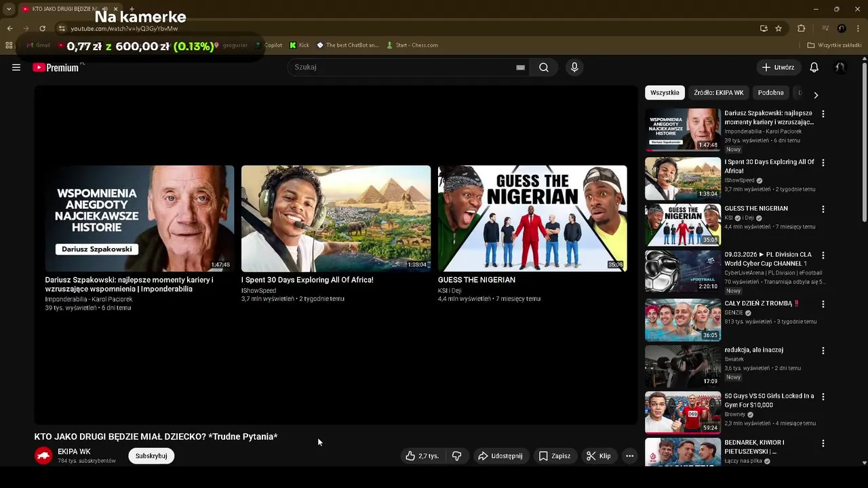Click the 784 tys. subskrybentów text
The width and height of the screenshot is (868, 488).
point(87,461)
